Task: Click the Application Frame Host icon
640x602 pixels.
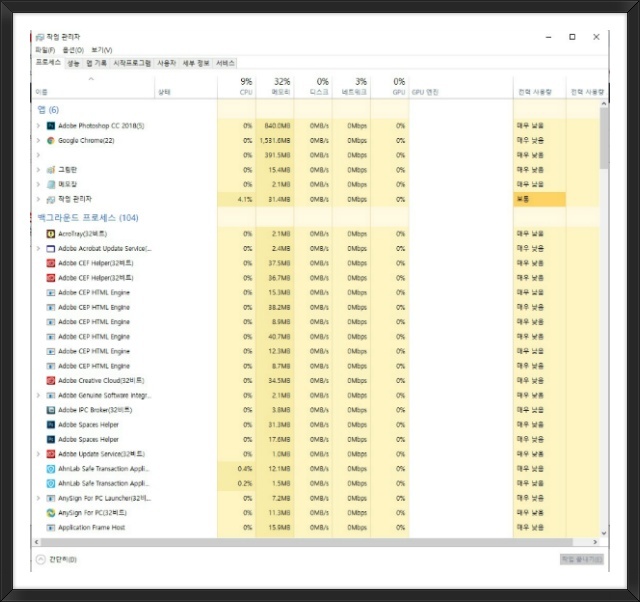Action: point(51,527)
